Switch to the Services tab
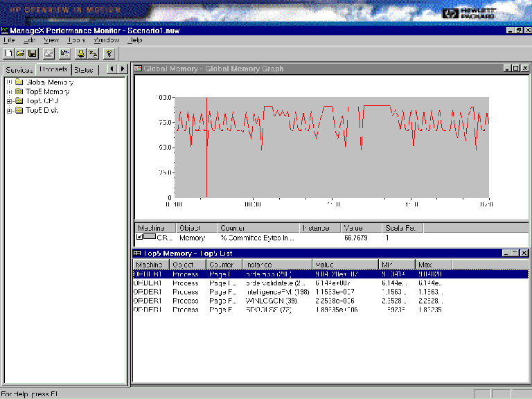The image size is (532, 399). point(19,70)
